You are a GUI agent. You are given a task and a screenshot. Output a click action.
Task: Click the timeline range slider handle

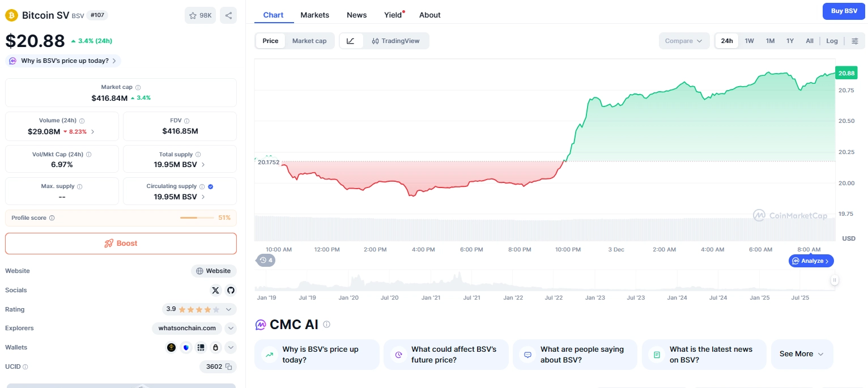tap(835, 280)
